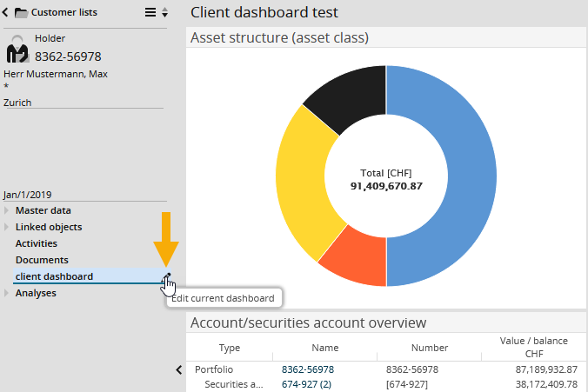Click the up/down sort arrows icon

tap(165, 12)
